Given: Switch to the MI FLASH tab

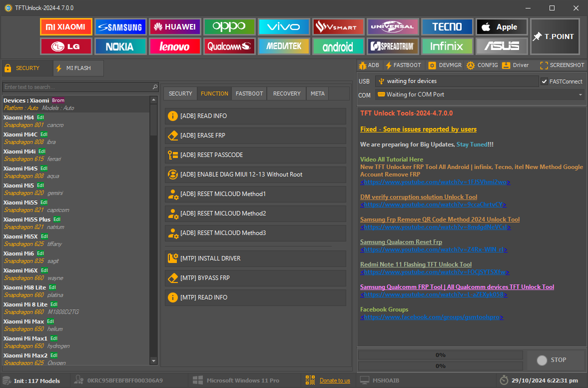Looking at the screenshot, I should click(78, 68).
